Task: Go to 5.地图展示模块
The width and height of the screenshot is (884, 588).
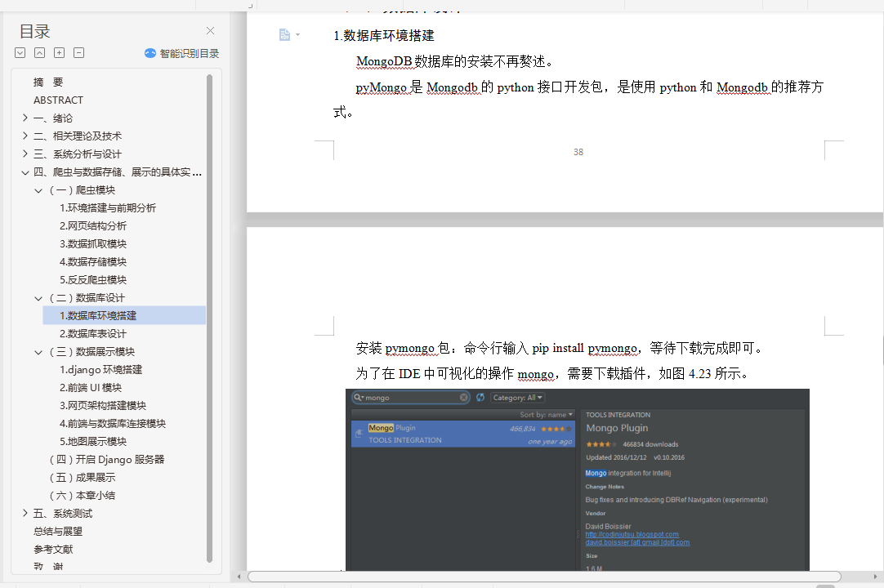Action: coord(93,442)
